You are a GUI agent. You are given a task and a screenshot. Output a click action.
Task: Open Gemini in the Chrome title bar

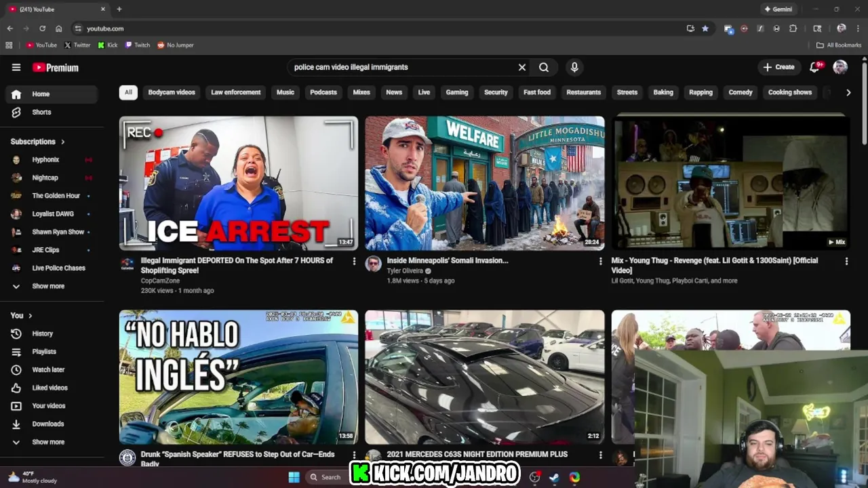778,9
